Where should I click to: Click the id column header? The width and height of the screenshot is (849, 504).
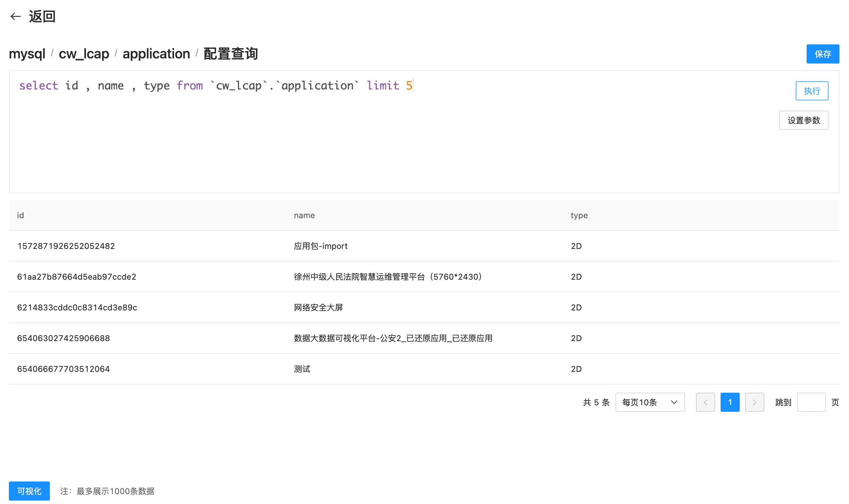pyautogui.click(x=20, y=215)
